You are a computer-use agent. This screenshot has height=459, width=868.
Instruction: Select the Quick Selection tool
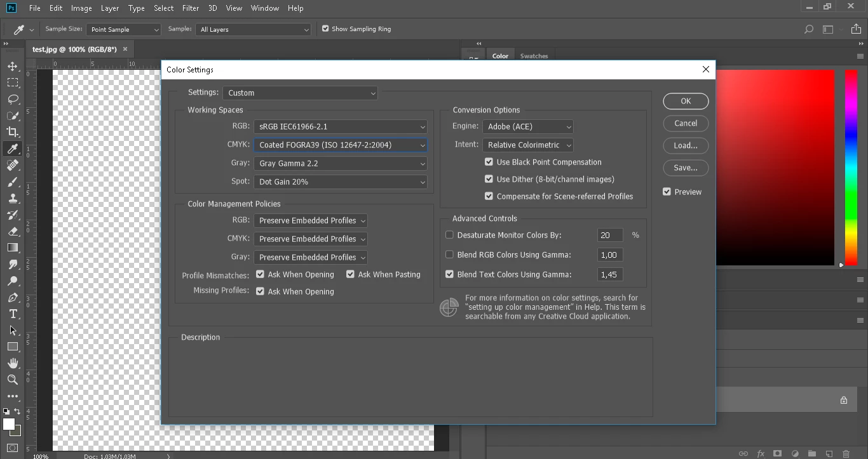[13, 116]
